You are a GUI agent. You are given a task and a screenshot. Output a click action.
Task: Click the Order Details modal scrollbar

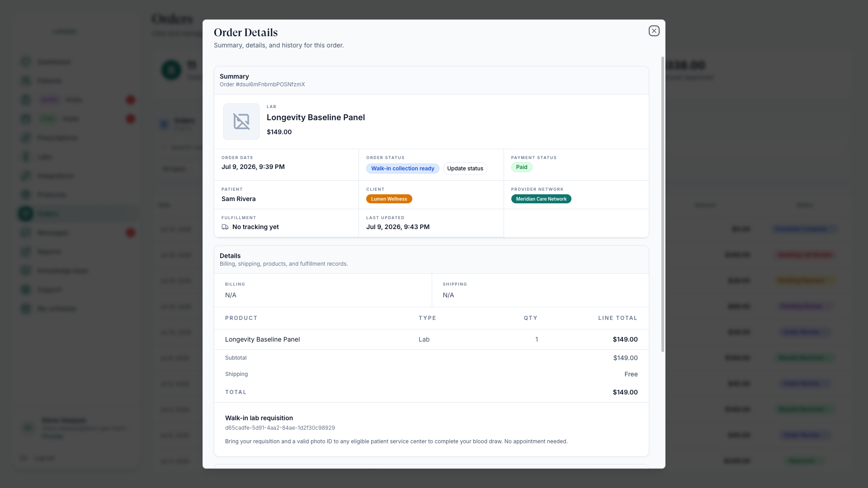(663, 204)
